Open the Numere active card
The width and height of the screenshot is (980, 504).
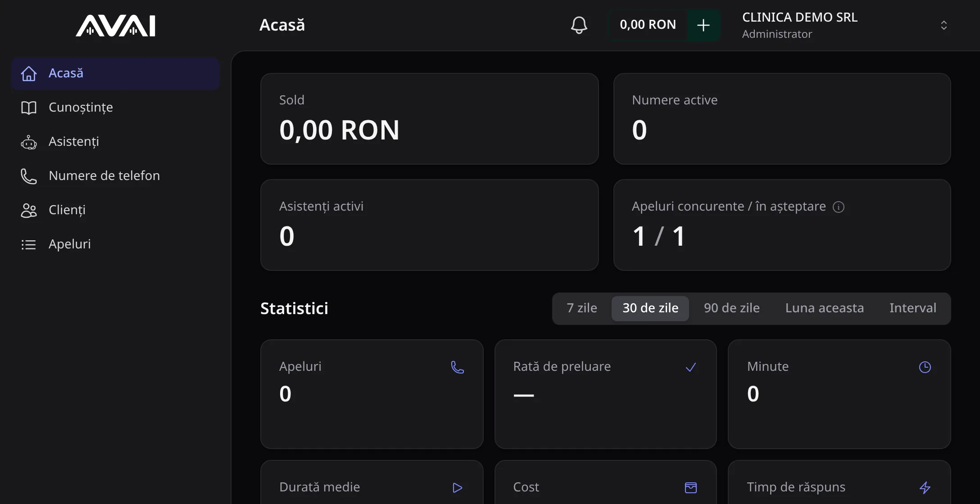(x=782, y=119)
